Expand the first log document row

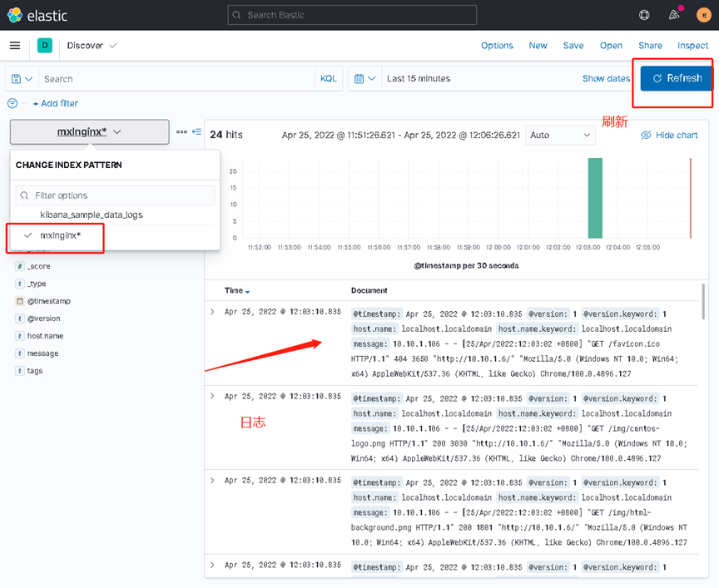click(212, 312)
